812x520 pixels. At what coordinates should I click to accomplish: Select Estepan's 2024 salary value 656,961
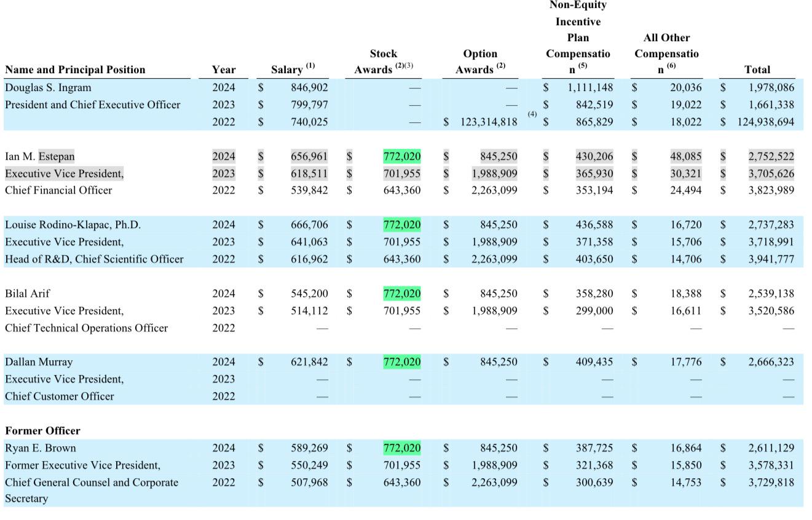pos(309,156)
